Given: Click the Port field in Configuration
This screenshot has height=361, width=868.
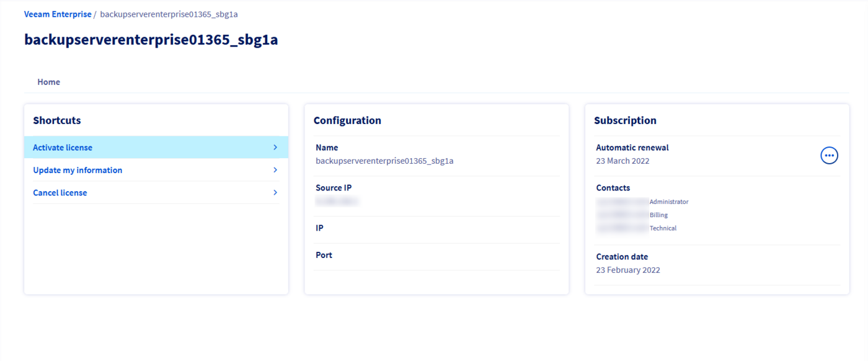Looking at the screenshot, I should 324,254.
